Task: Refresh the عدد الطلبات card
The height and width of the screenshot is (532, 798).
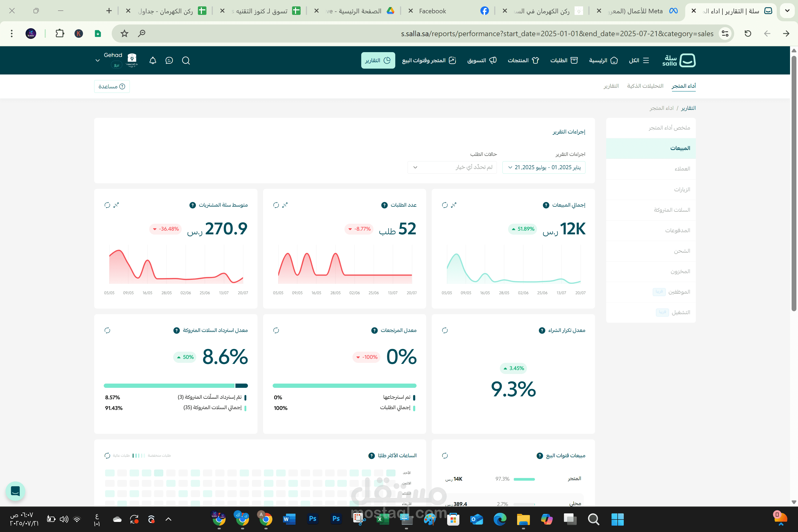Action: [276, 205]
